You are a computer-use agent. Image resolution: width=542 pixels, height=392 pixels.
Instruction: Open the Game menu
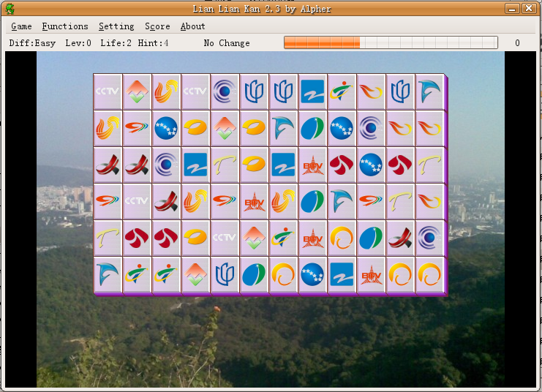point(21,26)
